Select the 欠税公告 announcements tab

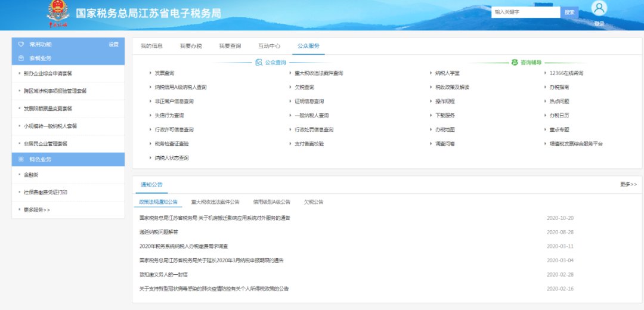pos(313,202)
